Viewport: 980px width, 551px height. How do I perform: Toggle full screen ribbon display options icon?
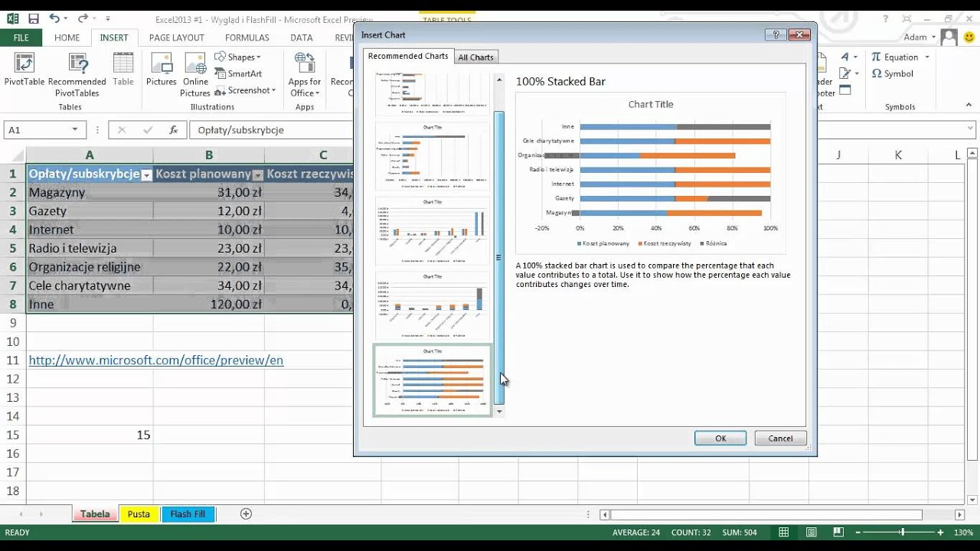click(907, 18)
